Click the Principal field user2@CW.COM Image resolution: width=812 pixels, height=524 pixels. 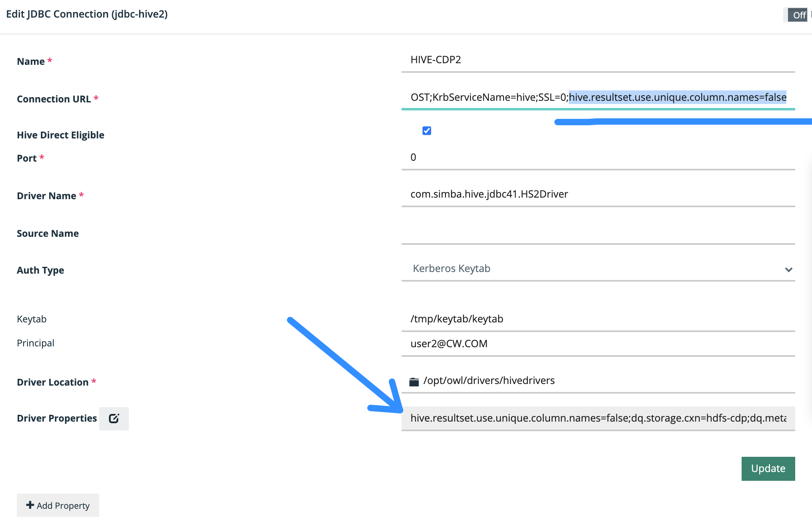[598, 344]
